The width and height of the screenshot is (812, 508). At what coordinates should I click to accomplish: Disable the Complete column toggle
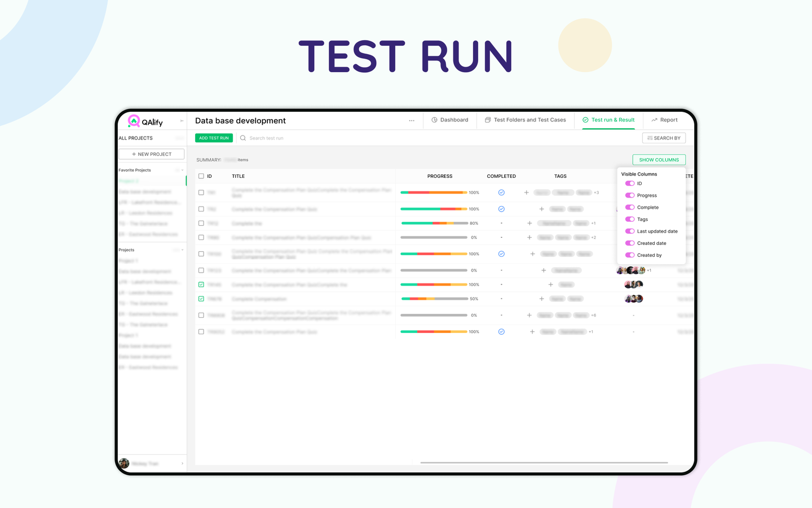(630, 207)
